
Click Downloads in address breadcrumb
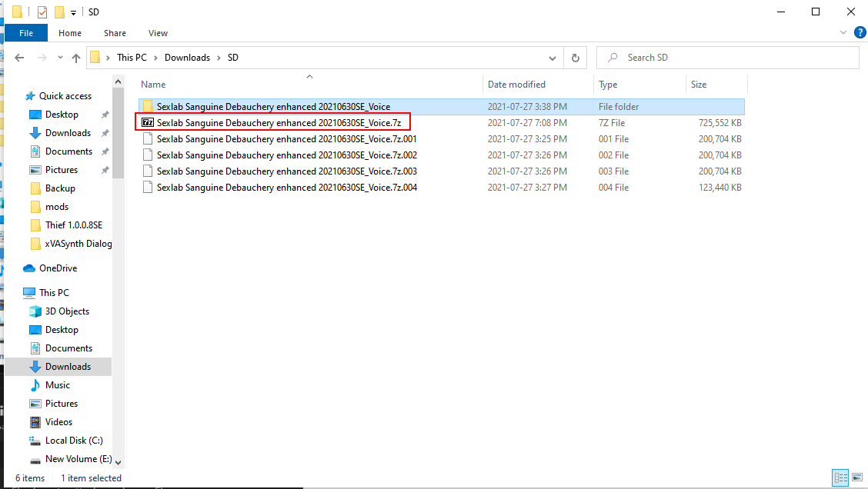(187, 58)
